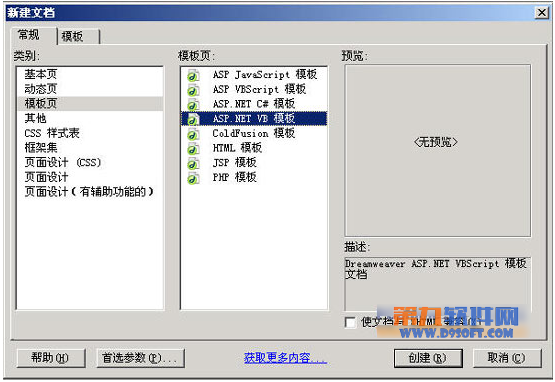Click the ASP JavaScript template file icon
This screenshot has width=555, height=382.
pyautogui.click(x=193, y=75)
